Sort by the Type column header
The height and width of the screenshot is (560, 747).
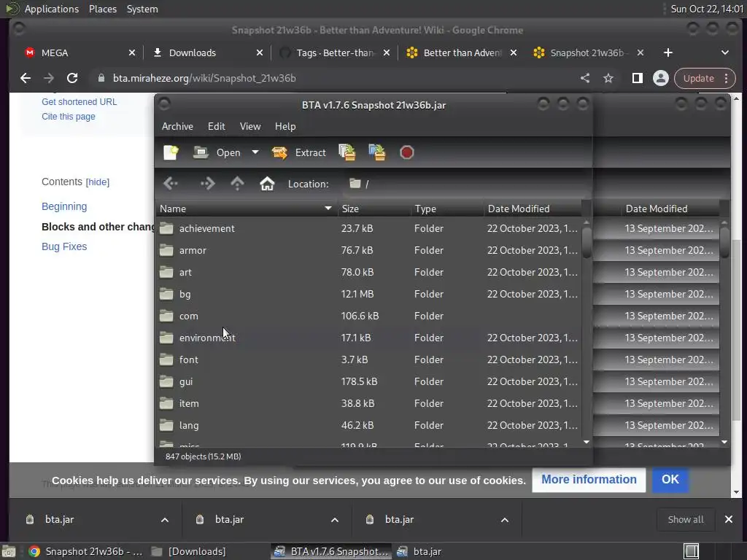tap(447, 209)
